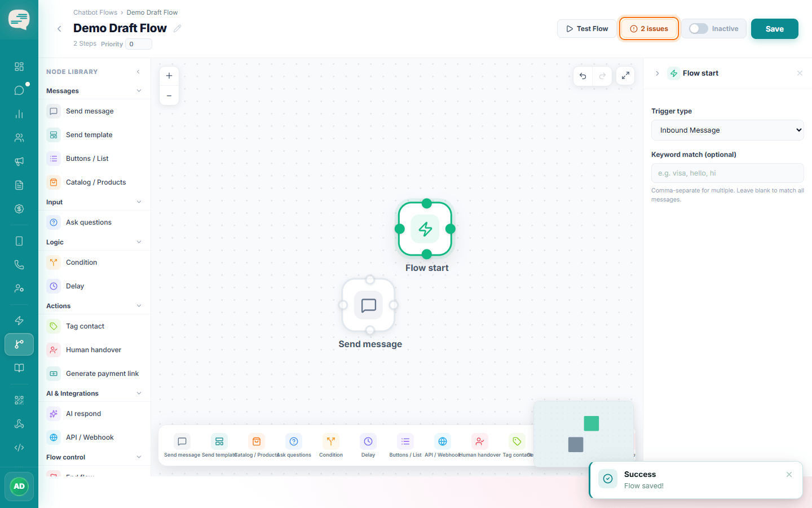The image size is (812, 508).
Task: Open the Trigger type dropdown
Action: (x=727, y=130)
